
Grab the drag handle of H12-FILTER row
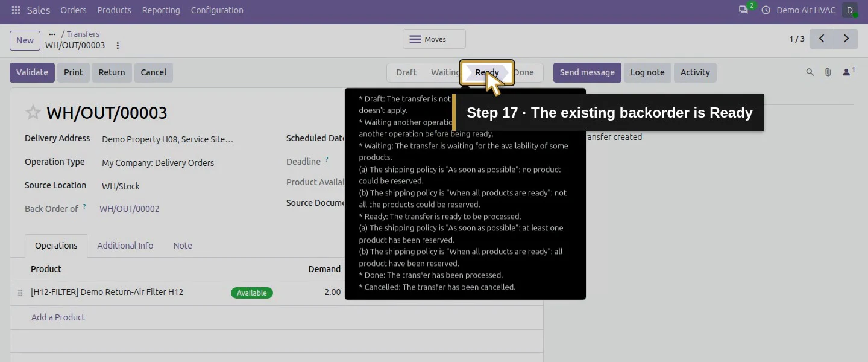20,293
